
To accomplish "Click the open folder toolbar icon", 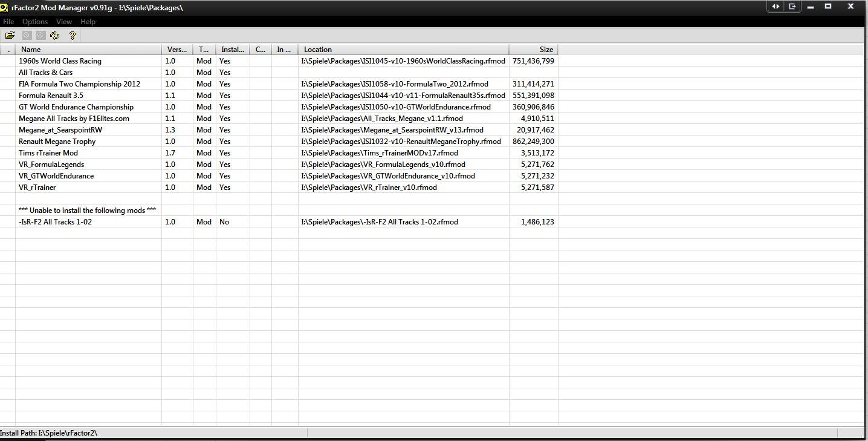I will 10,36.
